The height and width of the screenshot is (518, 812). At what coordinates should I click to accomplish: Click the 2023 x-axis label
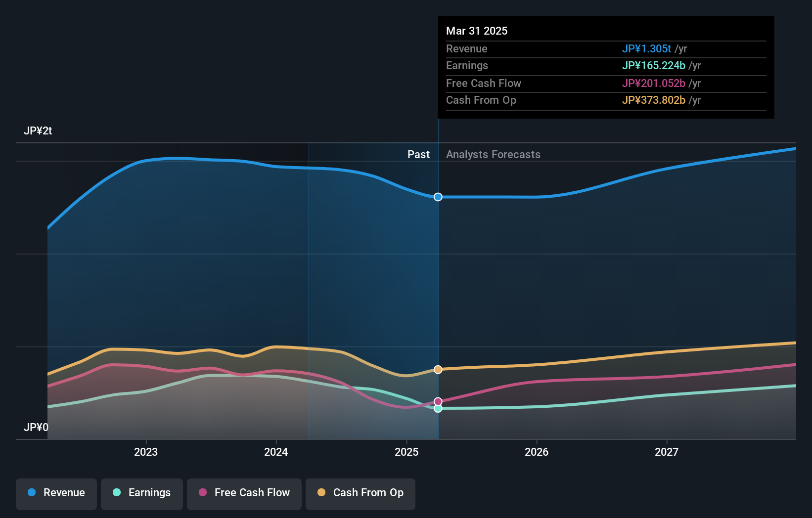click(x=146, y=452)
